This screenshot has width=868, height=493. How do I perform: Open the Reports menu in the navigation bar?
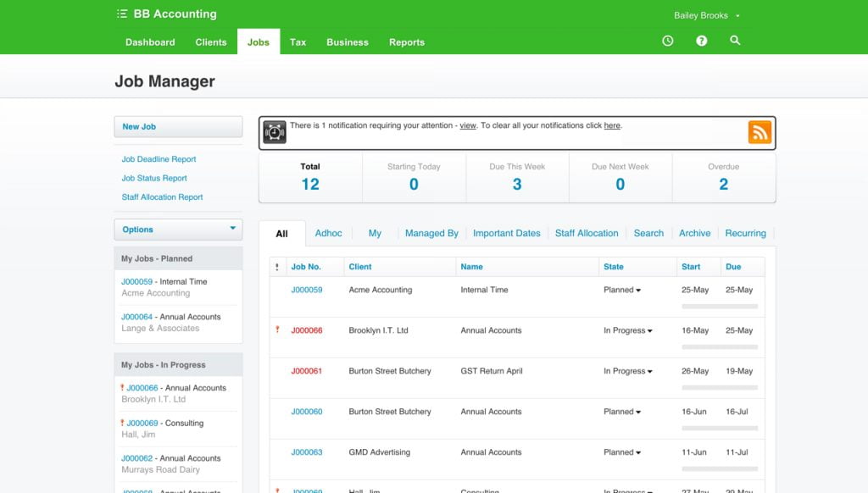point(407,42)
